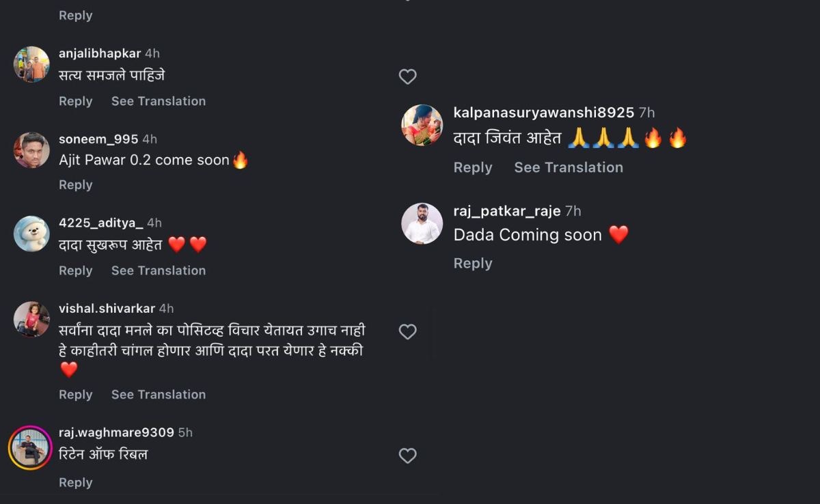Viewport: 820px width, 504px height.
Task: See translation of 4225_aditya_'s comment
Action: tap(159, 270)
